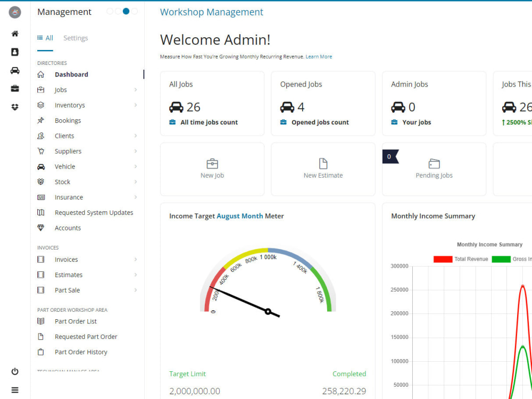Click the Requested System Updates map icon
Image resolution: width=532 pixels, height=399 pixels.
point(41,212)
